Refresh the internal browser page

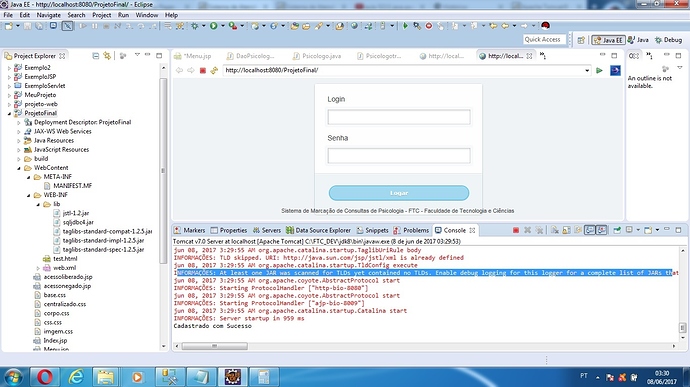coord(214,70)
